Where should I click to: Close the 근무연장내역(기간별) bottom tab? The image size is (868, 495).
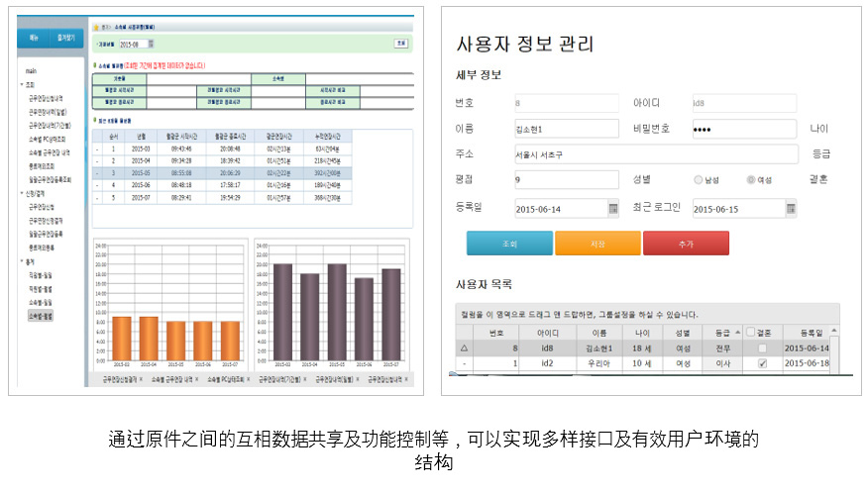[x=305, y=379]
